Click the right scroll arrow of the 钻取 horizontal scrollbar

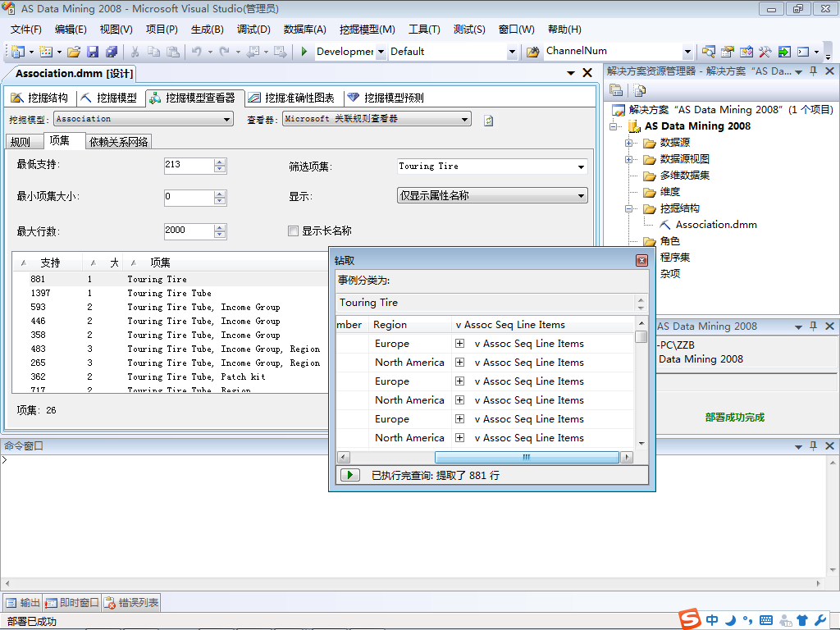(x=626, y=458)
